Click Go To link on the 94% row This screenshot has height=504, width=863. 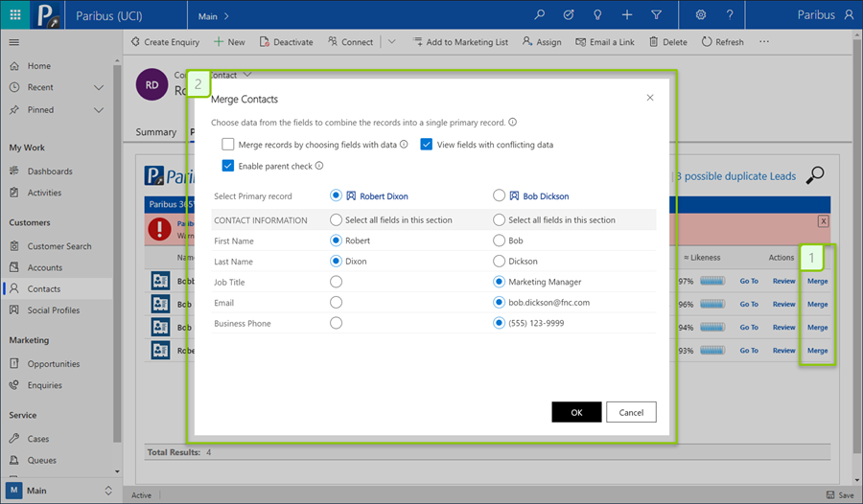(749, 328)
